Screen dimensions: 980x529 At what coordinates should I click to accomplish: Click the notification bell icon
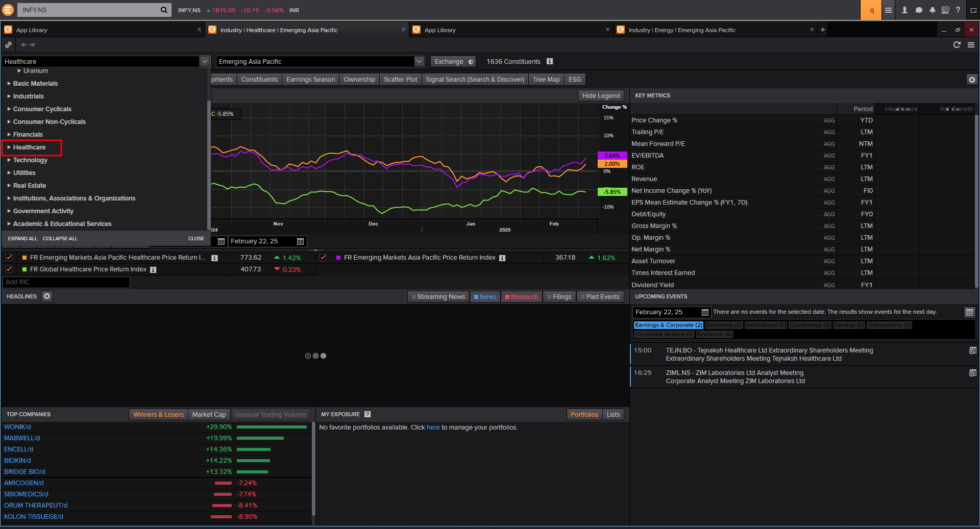coord(932,10)
